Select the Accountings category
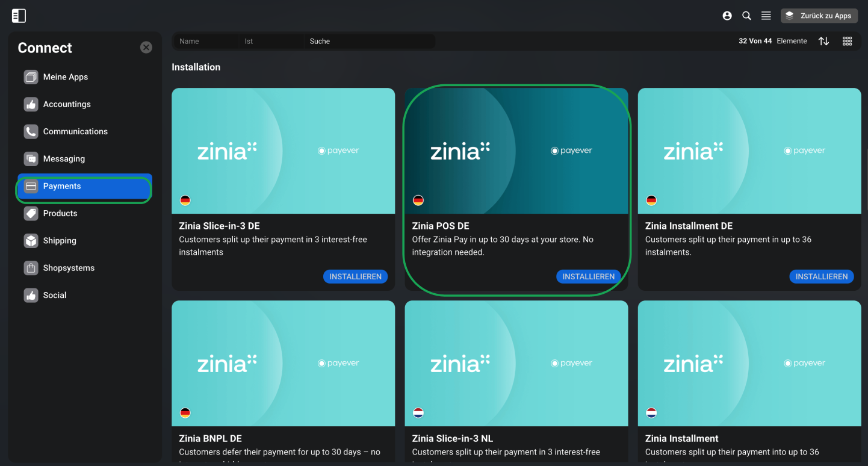Image resolution: width=868 pixels, height=466 pixels. coord(84,104)
